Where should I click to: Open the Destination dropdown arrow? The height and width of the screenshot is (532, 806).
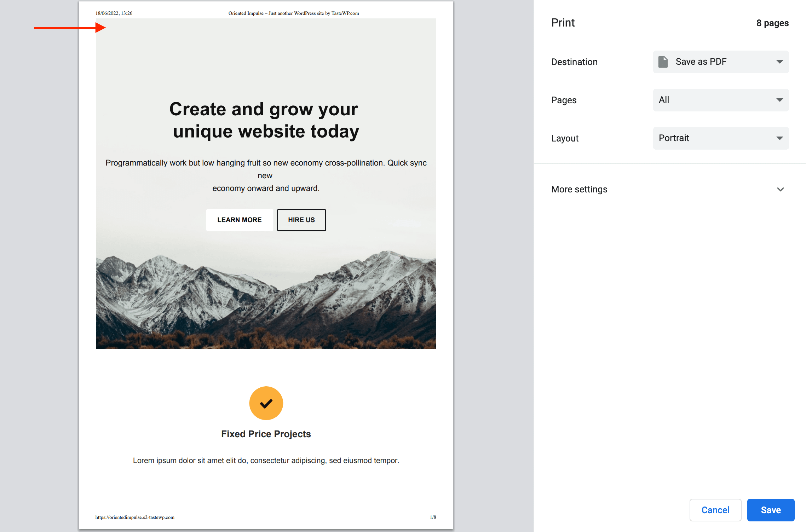[x=779, y=62]
